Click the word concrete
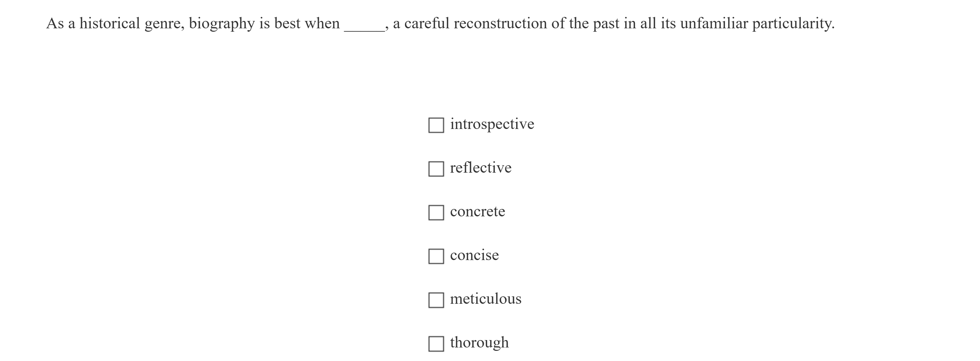The width and height of the screenshot is (980, 361). [x=477, y=211]
